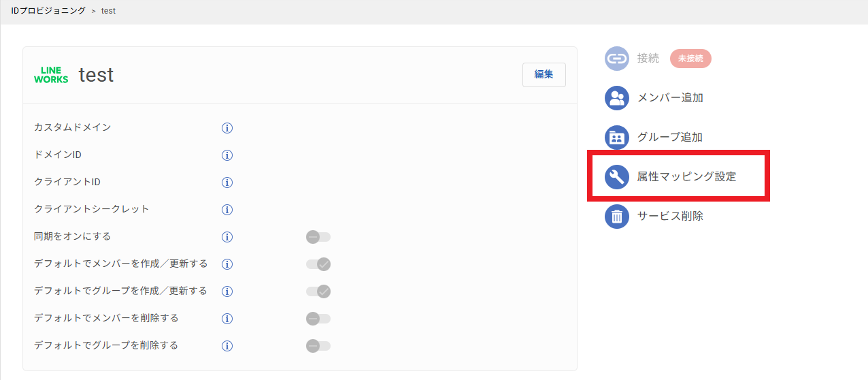Toggle デフォルトでメンバーを作成／更新する switch
Viewport: 868px width, 380px height.
(x=318, y=264)
